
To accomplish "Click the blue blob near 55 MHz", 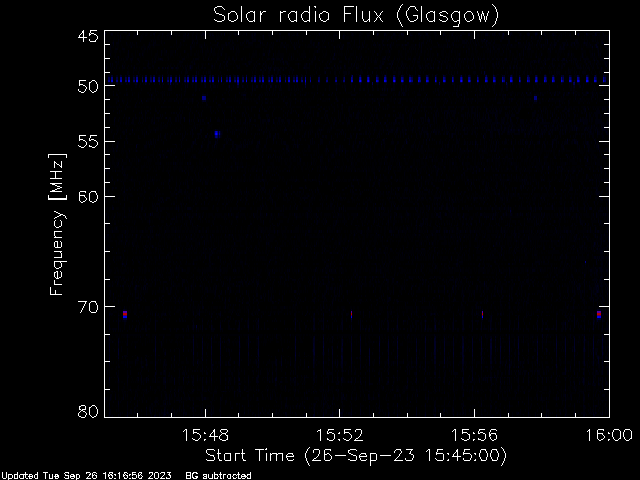I will click(x=217, y=134).
